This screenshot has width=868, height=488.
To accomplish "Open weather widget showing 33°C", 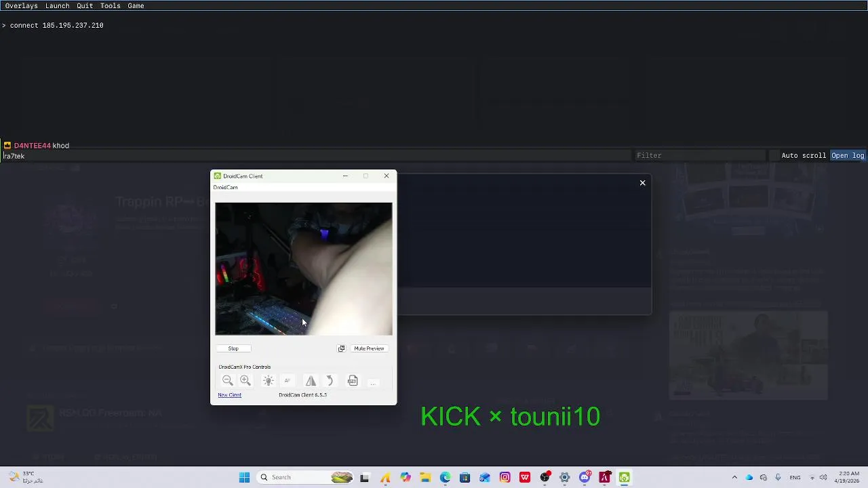I will 26,477.
